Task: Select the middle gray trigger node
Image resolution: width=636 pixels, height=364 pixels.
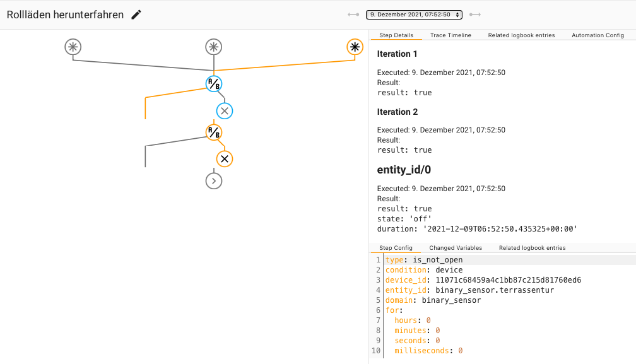Action: [x=214, y=47]
